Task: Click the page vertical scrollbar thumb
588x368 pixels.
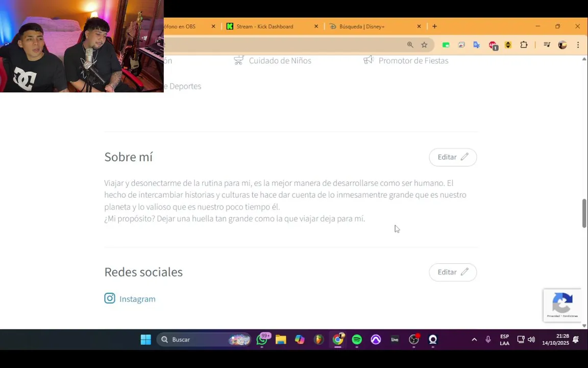Action: point(584,213)
